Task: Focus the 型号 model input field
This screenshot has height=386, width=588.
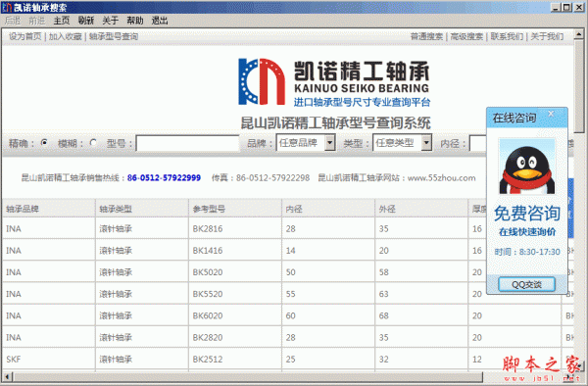Action: pos(187,143)
